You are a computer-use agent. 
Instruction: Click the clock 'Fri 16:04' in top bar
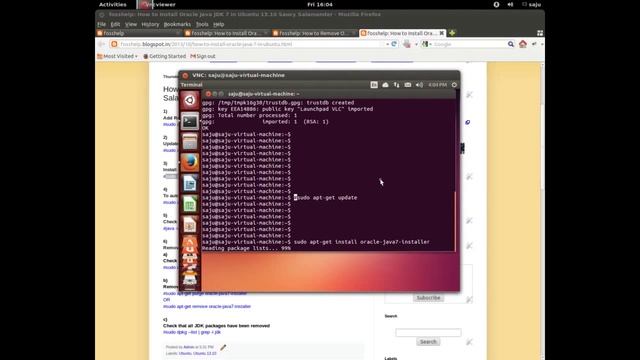pyautogui.click(x=320, y=4)
